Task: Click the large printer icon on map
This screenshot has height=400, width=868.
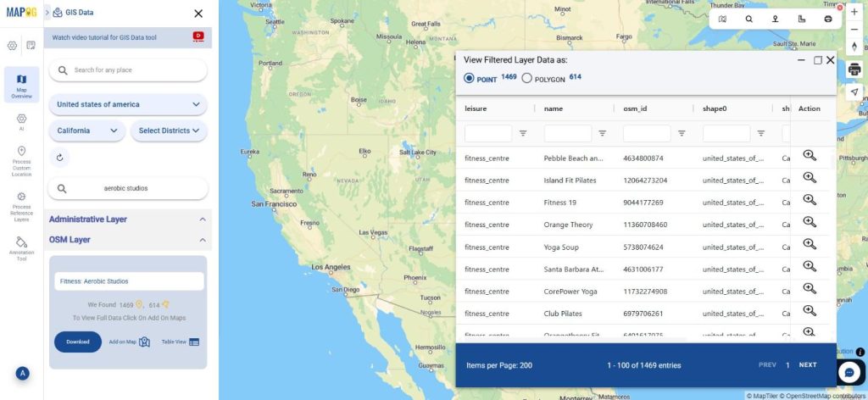Action: coord(854,69)
